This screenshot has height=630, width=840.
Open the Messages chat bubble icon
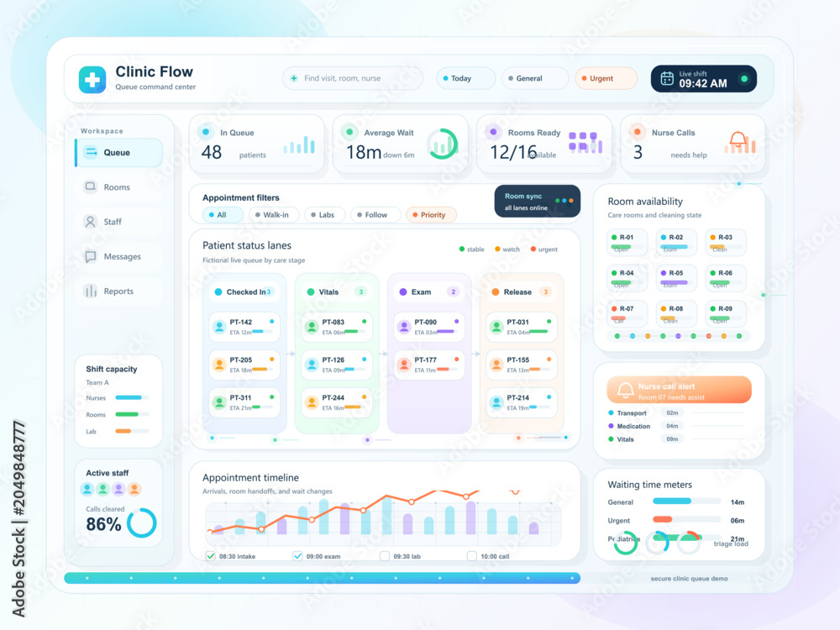pos(91,256)
